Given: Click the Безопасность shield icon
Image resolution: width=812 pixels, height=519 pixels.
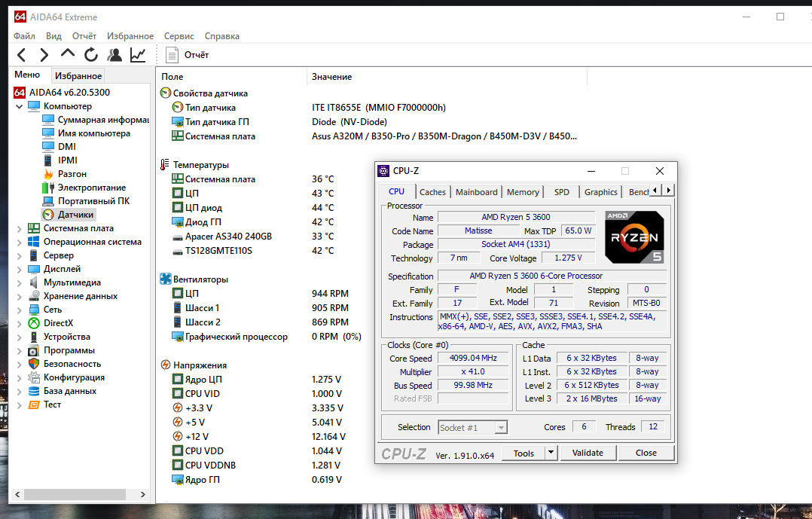Looking at the screenshot, I should coord(34,364).
